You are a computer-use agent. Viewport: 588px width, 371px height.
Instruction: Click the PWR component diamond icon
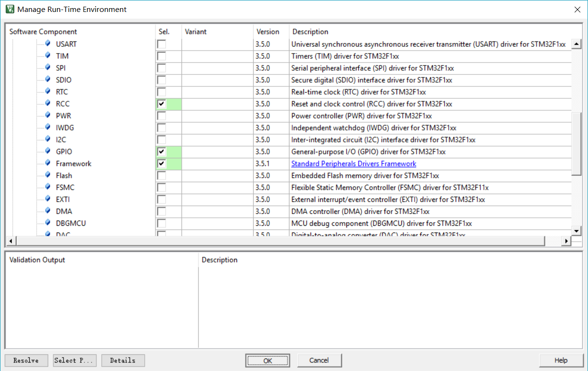(48, 115)
